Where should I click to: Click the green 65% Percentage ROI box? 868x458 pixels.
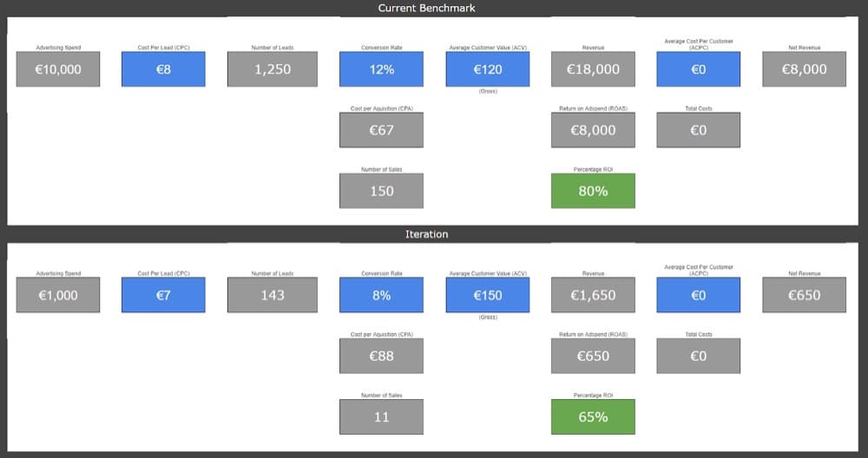593,416
